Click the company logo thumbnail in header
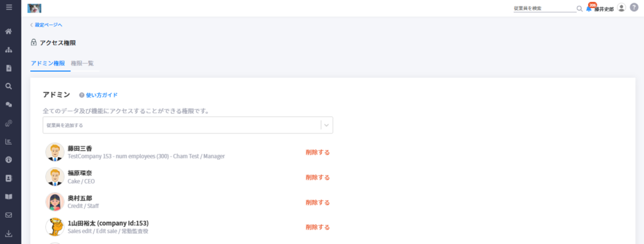This screenshot has height=244, width=644. click(34, 8)
